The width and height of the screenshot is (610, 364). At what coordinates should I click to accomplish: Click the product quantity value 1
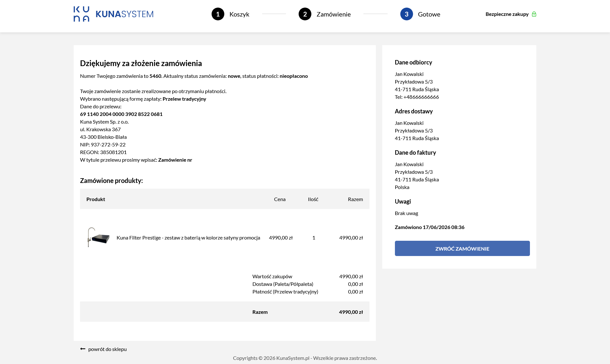tap(314, 238)
